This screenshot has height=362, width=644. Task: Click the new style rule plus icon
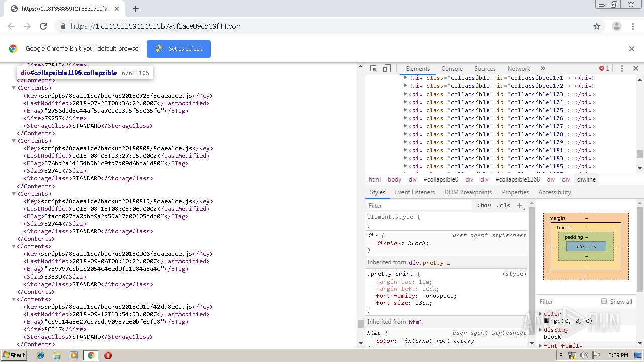520,205
